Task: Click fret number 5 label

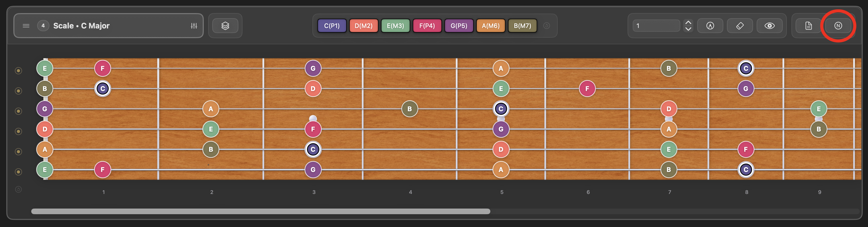Action: pyautogui.click(x=502, y=192)
